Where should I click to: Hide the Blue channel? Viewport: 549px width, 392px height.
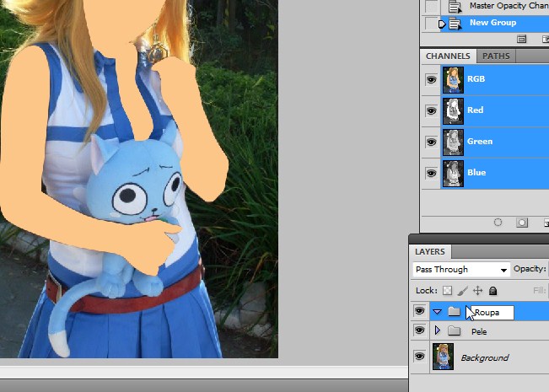[x=431, y=173]
